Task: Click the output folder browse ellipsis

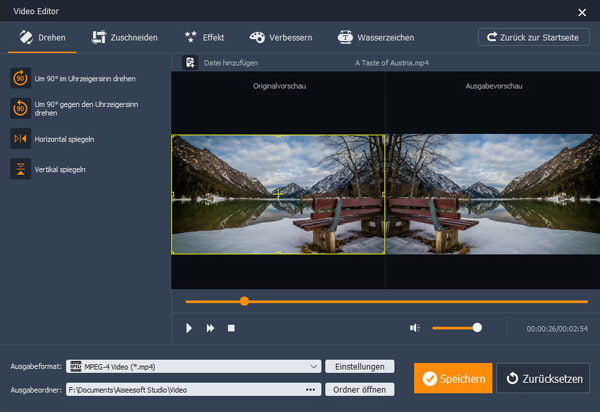Action: pyautogui.click(x=310, y=389)
